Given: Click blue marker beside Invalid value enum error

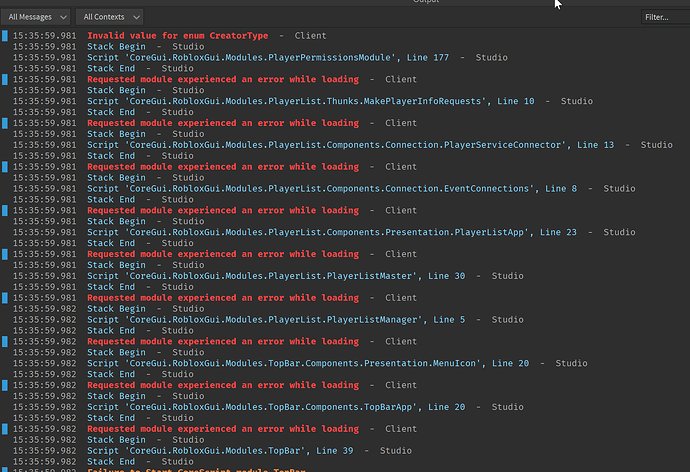Looking at the screenshot, I should 5,36.
